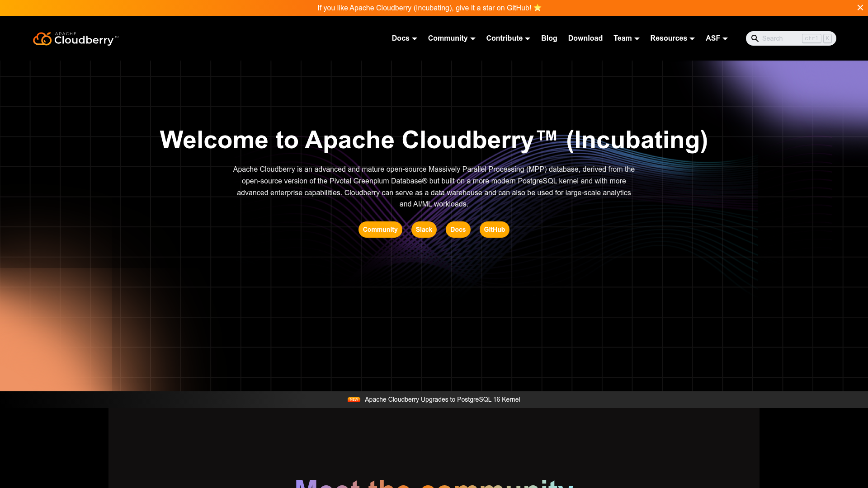Open the Download page

pos(585,38)
